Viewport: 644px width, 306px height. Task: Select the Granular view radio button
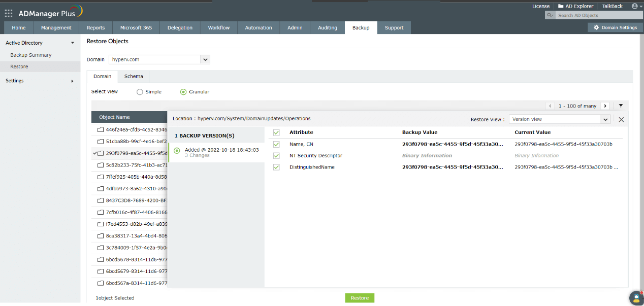pyautogui.click(x=183, y=92)
